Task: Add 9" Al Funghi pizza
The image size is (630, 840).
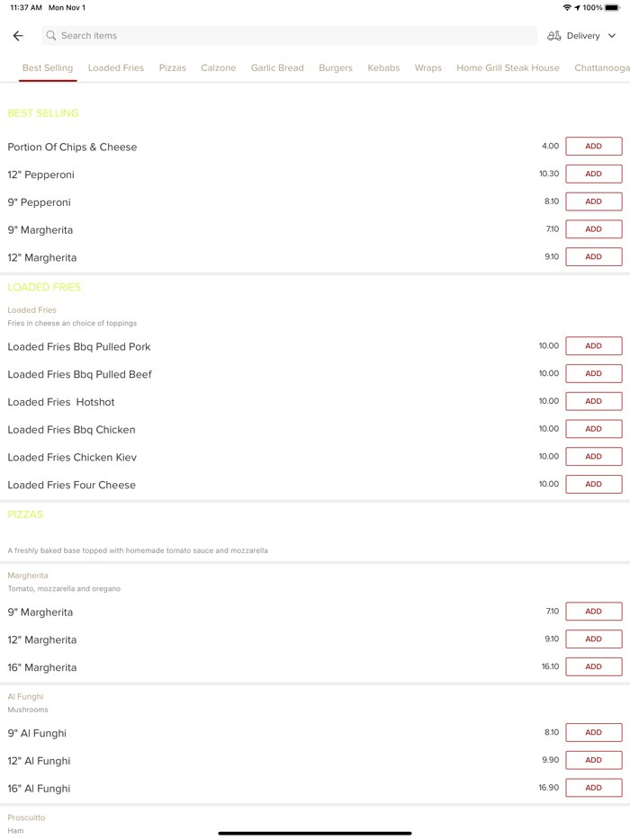Action: (x=593, y=733)
